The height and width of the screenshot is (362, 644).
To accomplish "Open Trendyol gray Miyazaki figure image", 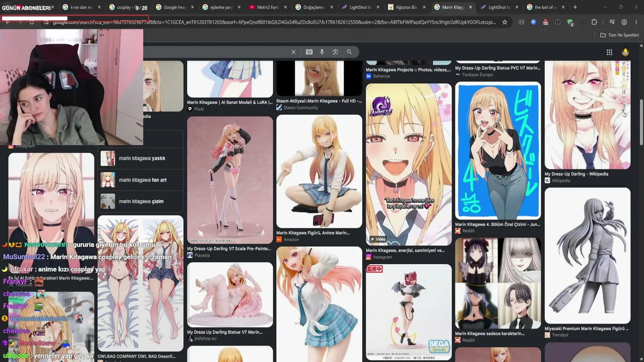I will [588, 255].
